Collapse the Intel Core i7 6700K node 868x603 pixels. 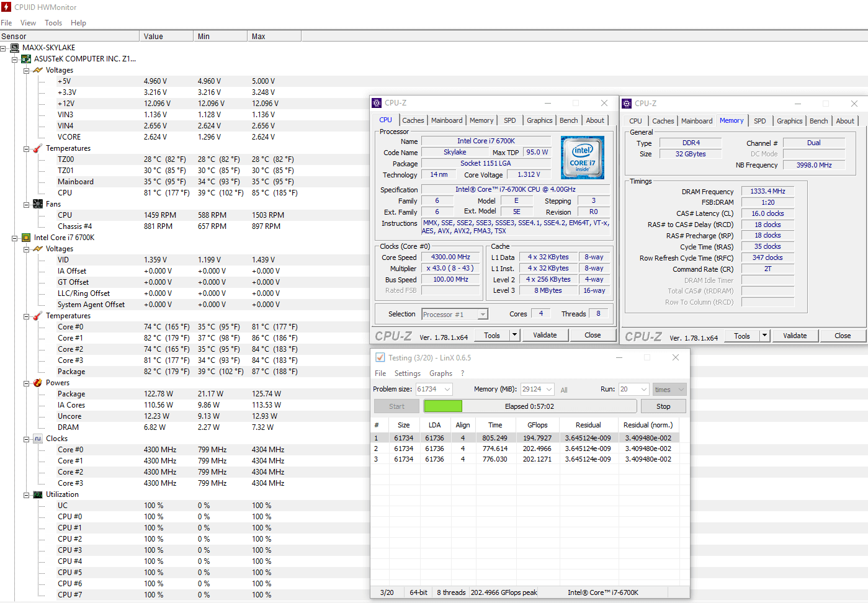[15, 238]
